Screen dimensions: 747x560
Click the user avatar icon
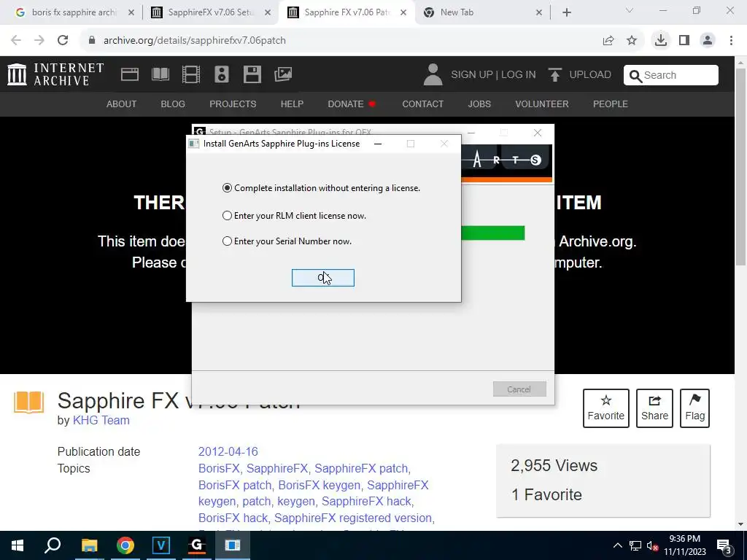pyautogui.click(x=433, y=75)
